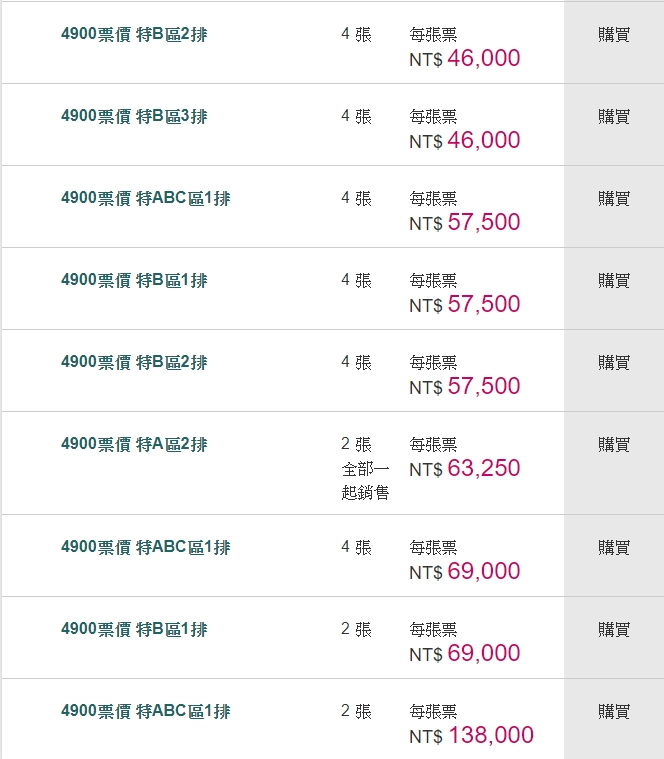
Task: Select 特ABC區1排 title in the NT$138,000 row
Action: click(145, 712)
